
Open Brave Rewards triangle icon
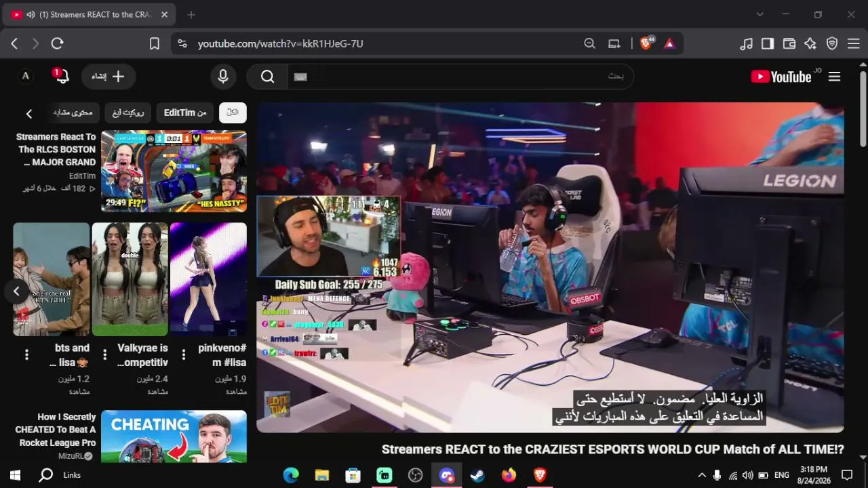coord(669,43)
